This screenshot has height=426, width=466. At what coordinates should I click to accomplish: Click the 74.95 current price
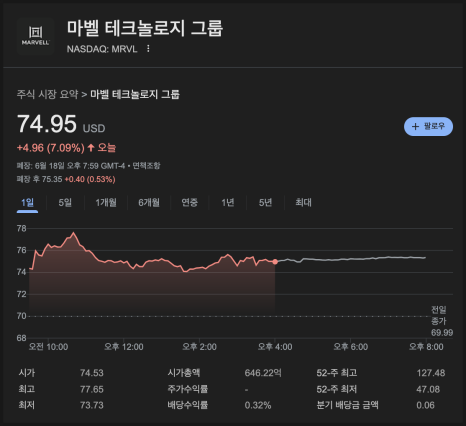(x=47, y=124)
